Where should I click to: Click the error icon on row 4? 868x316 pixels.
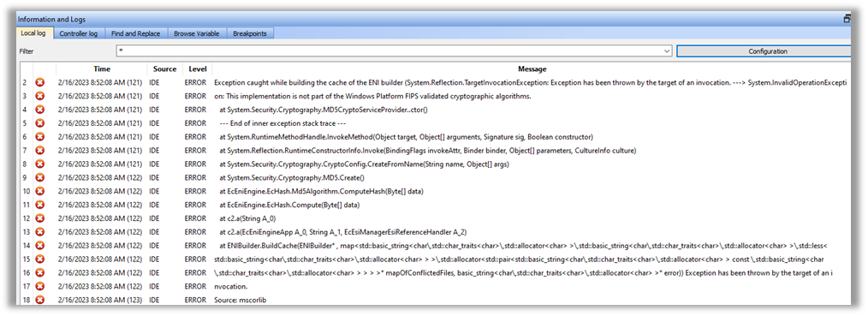coord(40,110)
